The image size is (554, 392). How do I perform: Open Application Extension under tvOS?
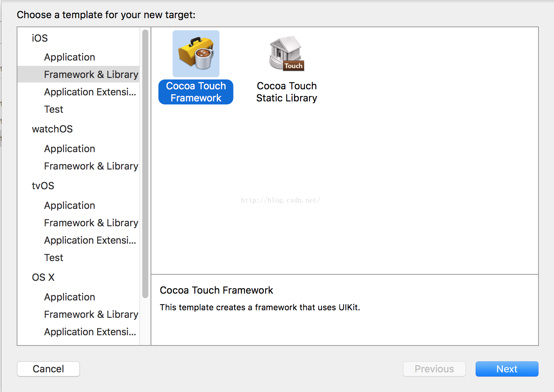tap(90, 240)
